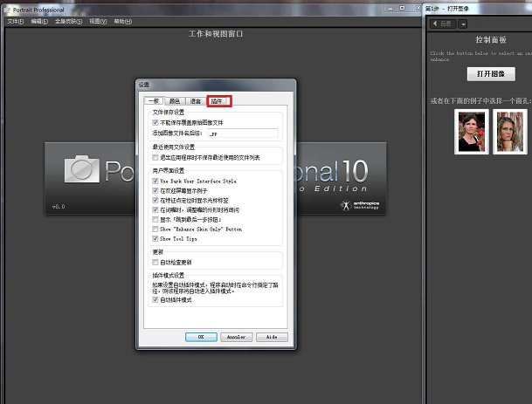Switch to the 颜色 tab
This screenshot has width=532, height=404.
(175, 101)
